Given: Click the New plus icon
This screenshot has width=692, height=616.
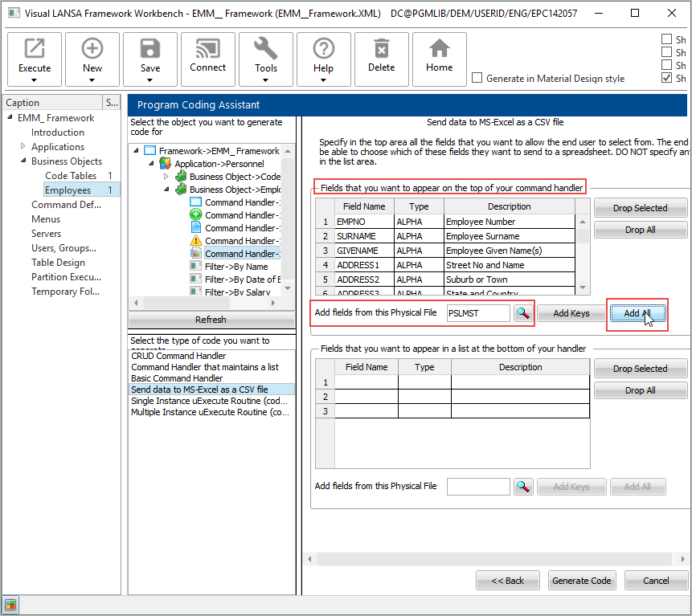Looking at the screenshot, I should [x=92, y=50].
